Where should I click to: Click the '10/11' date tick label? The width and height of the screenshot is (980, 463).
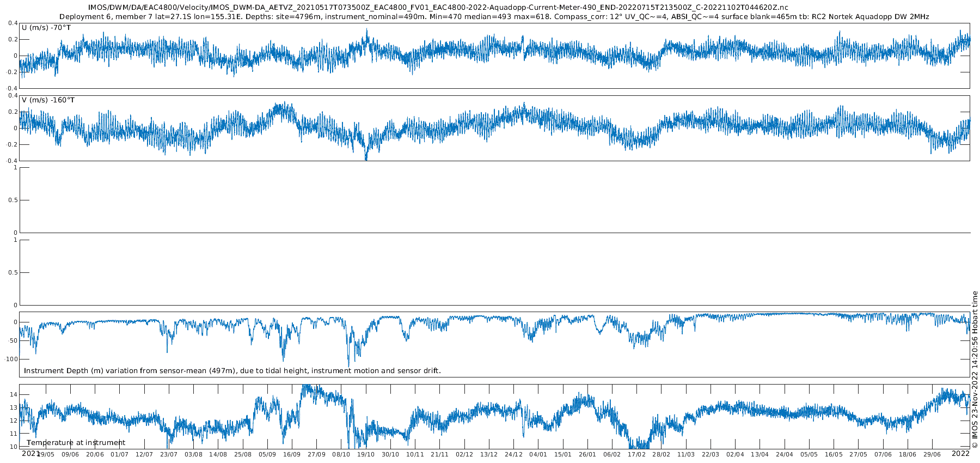pos(415,454)
